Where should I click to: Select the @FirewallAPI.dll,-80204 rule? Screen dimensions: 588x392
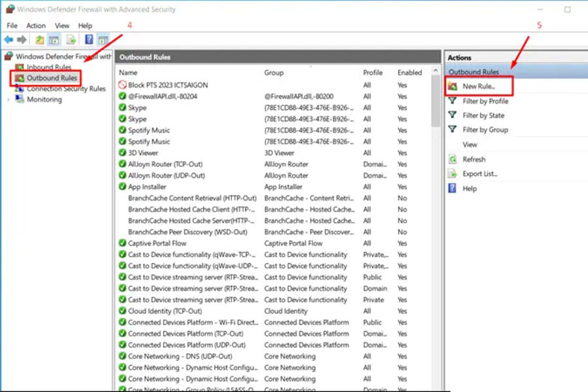tap(163, 97)
